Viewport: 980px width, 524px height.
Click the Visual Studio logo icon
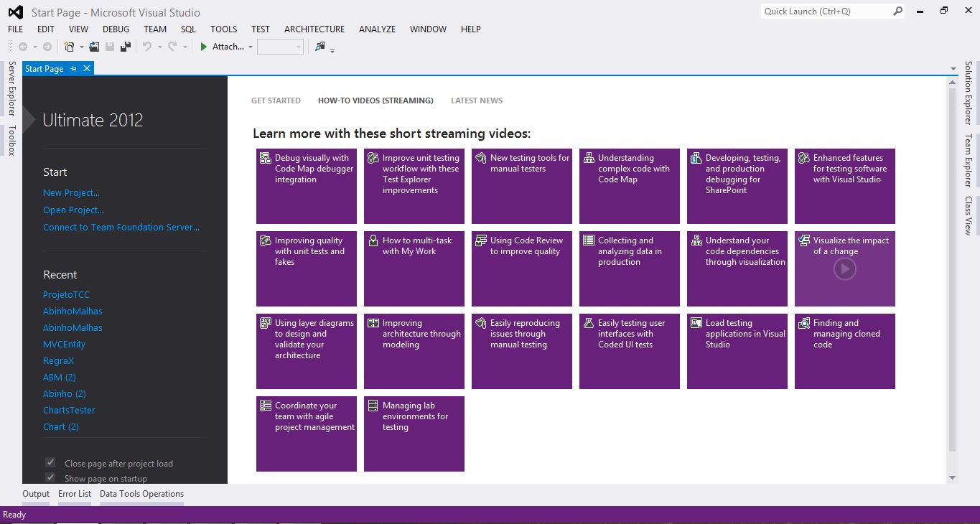[15, 12]
